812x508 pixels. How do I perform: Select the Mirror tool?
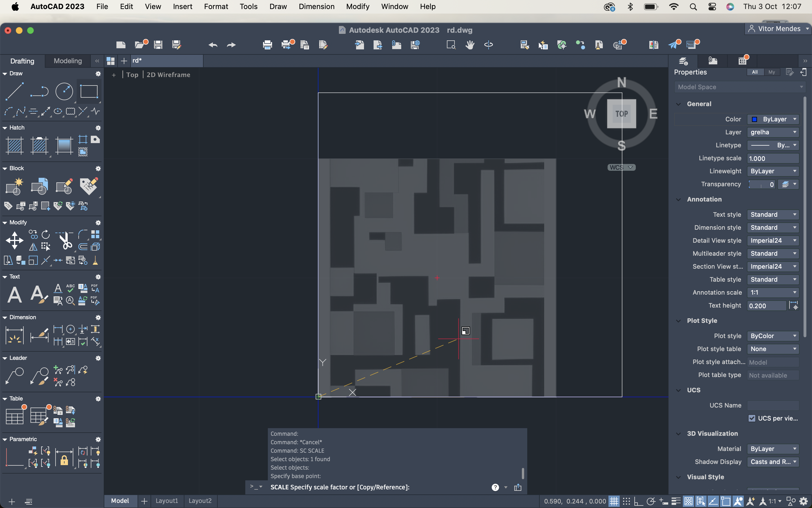33,247
